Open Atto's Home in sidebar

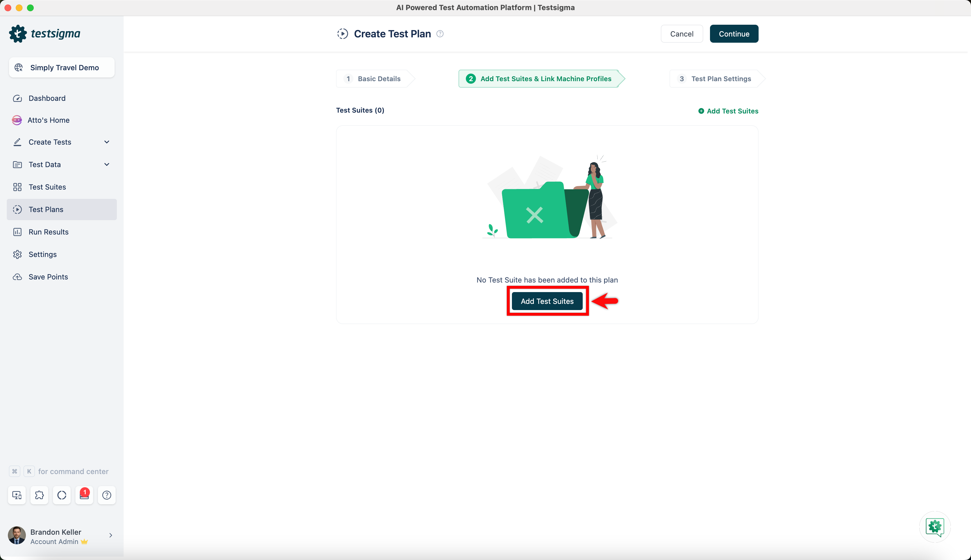click(x=49, y=120)
